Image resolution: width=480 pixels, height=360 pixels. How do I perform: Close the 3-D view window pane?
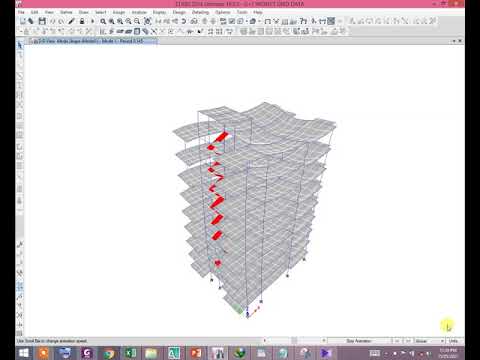pyautogui.click(x=460, y=41)
